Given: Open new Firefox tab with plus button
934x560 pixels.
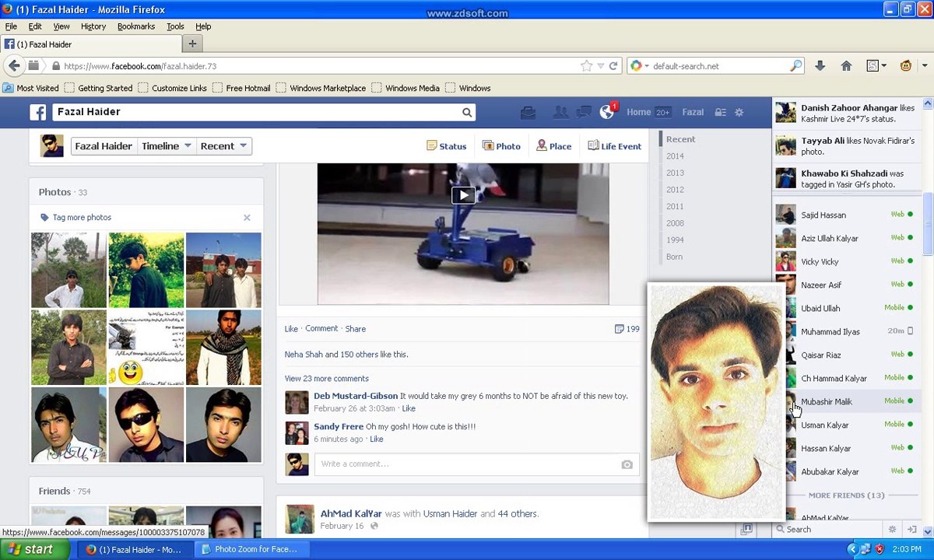Looking at the screenshot, I should [x=192, y=44].
